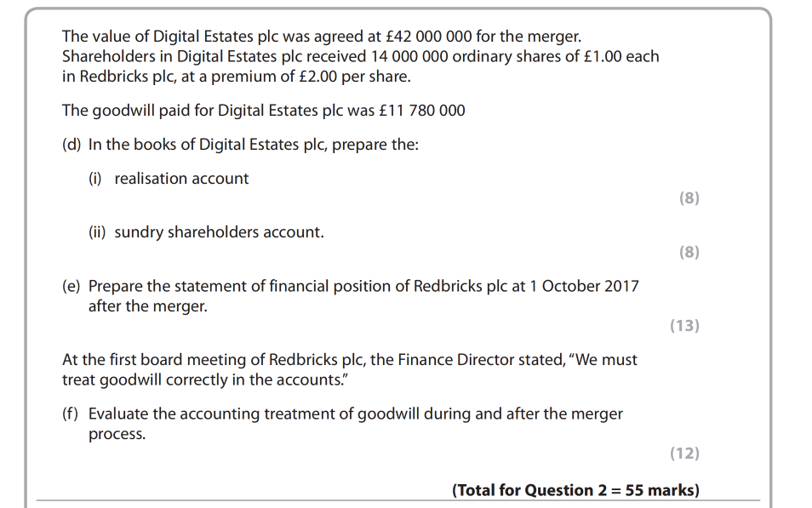Click the (8) marks beside realisation account
The image size is (812, 508).
click(x=689, y=198)
